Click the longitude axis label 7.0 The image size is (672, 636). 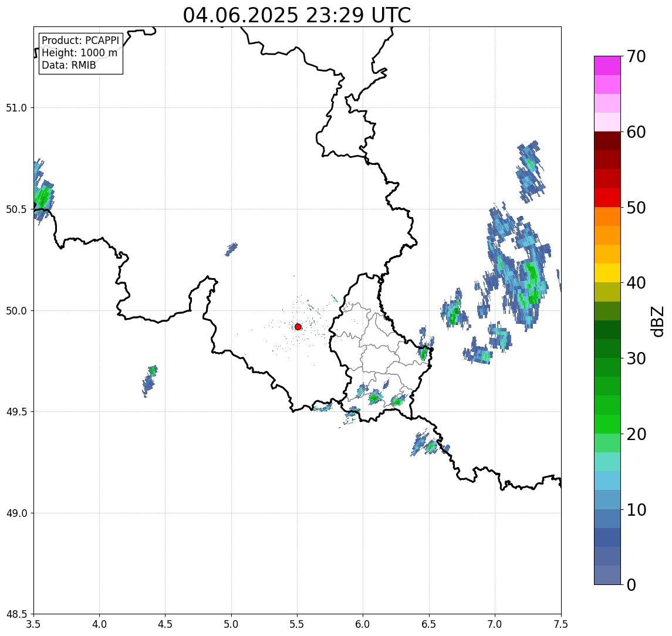pyautogui.click(x=495, y=624)
